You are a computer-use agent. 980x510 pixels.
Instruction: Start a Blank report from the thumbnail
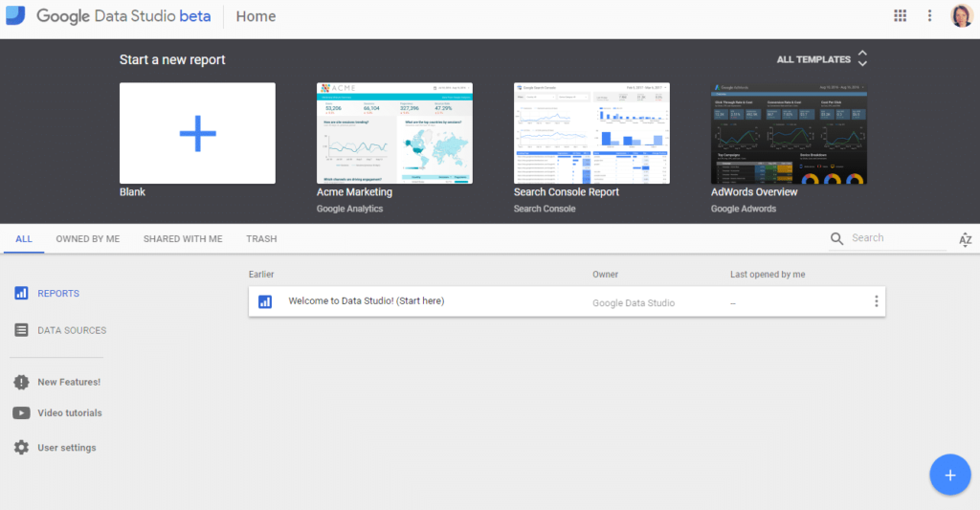pos(197,133)
